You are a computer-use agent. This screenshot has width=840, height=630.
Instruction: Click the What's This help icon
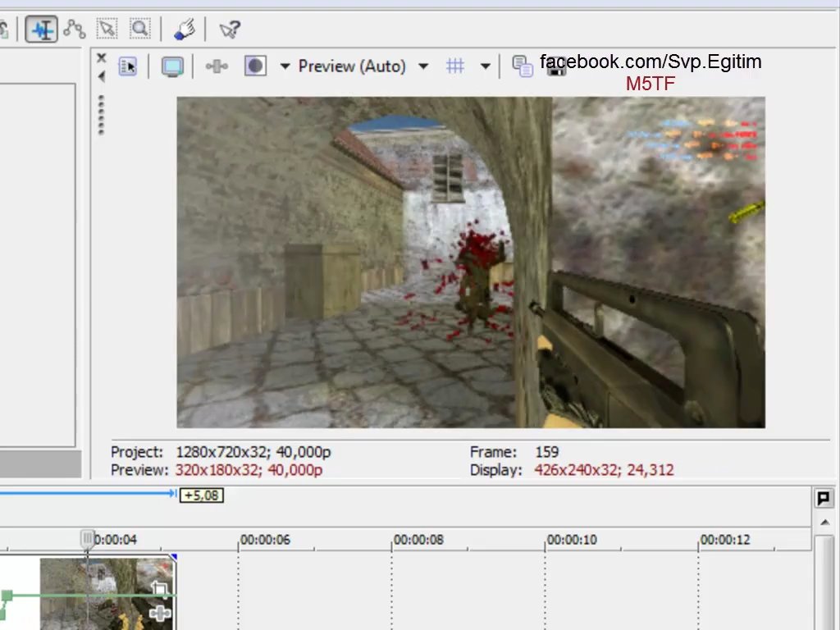[x=230, y=30]
